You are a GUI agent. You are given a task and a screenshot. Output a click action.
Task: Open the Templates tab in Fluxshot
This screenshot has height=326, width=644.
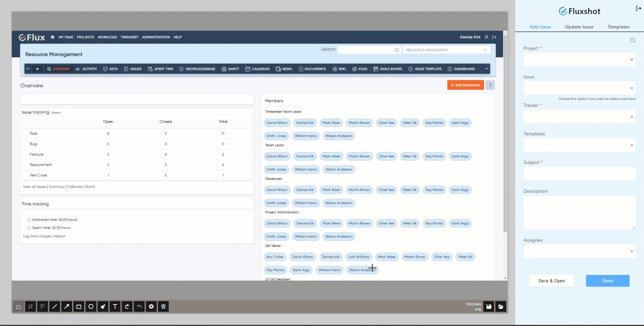point(618,27)
